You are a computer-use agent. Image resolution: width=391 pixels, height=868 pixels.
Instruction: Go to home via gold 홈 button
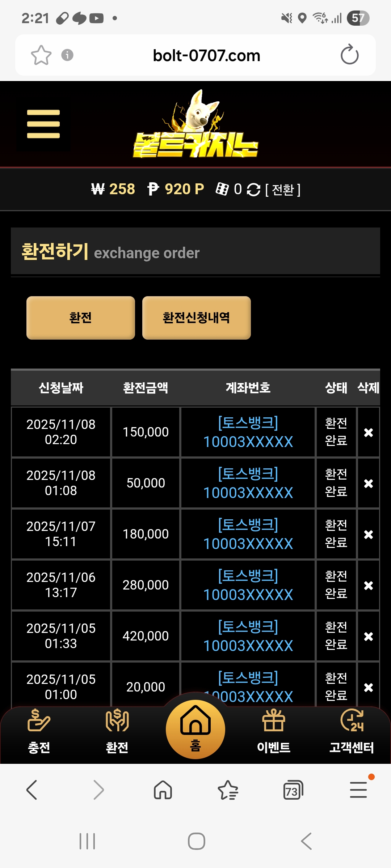195,728
